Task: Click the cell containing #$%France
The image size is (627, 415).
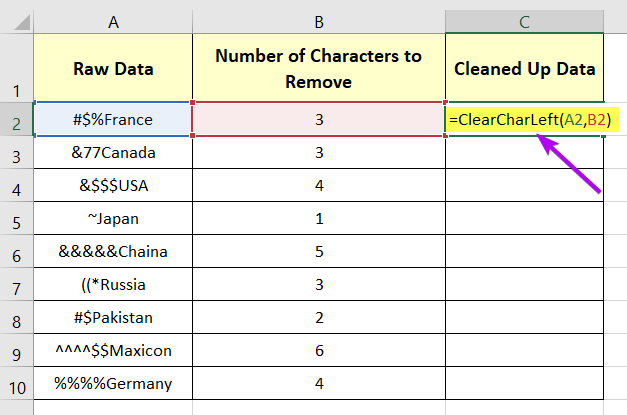Action: tap(113, 119)
